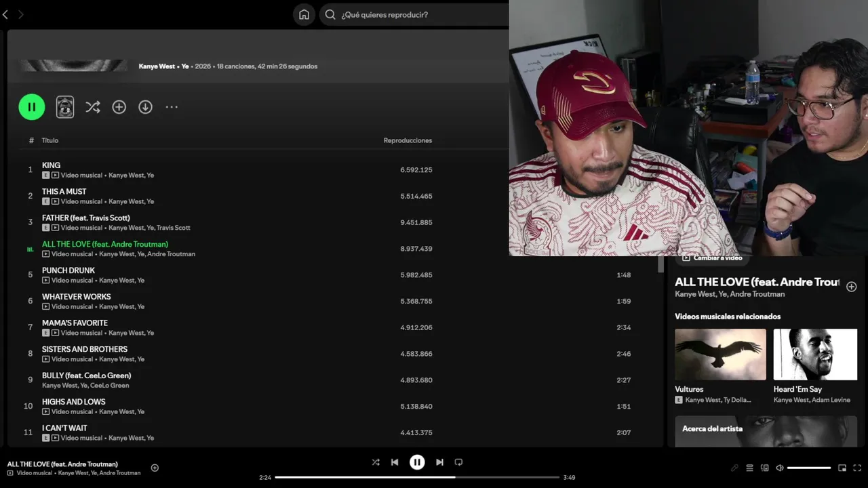The height and width of the screenshot is (488, 868).
Task: Open the Vultures video title link
Action: [x=689, y=389]
